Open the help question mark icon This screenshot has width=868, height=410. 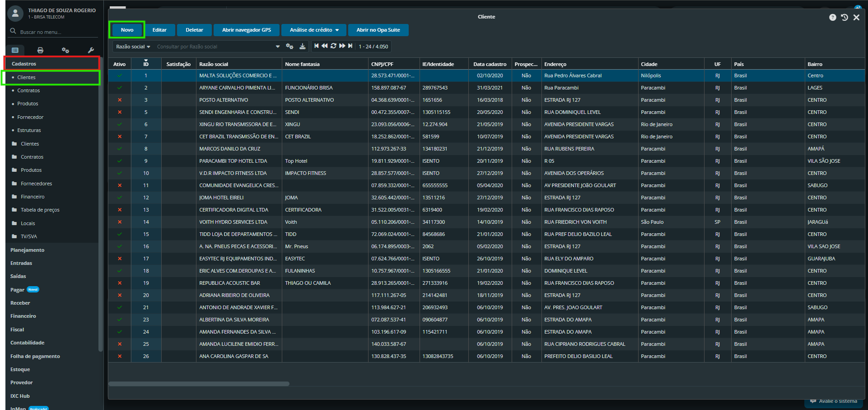[x=832, y=17]
